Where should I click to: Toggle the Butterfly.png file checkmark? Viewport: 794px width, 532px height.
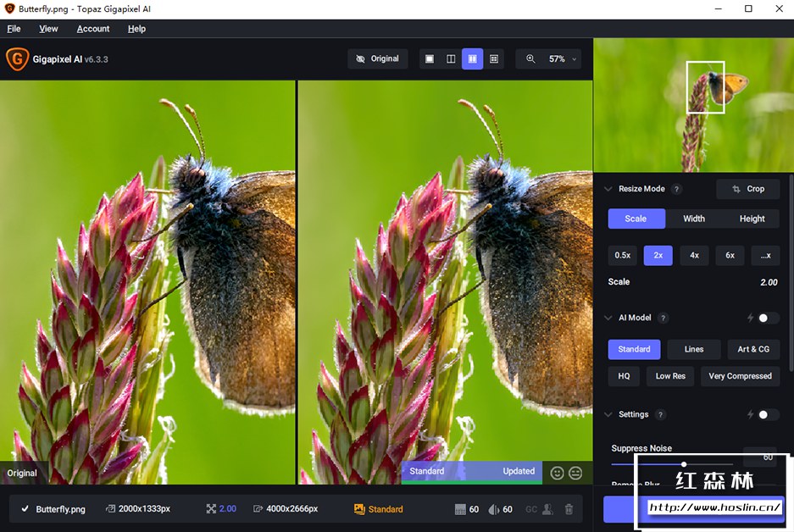pyautogui.click(x=25, y=509)
